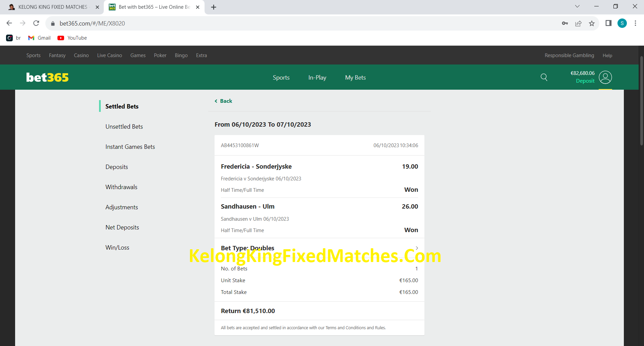644x346 pixels.
Task: Open the Withdrawals menu item
Action: coord(121,187)
